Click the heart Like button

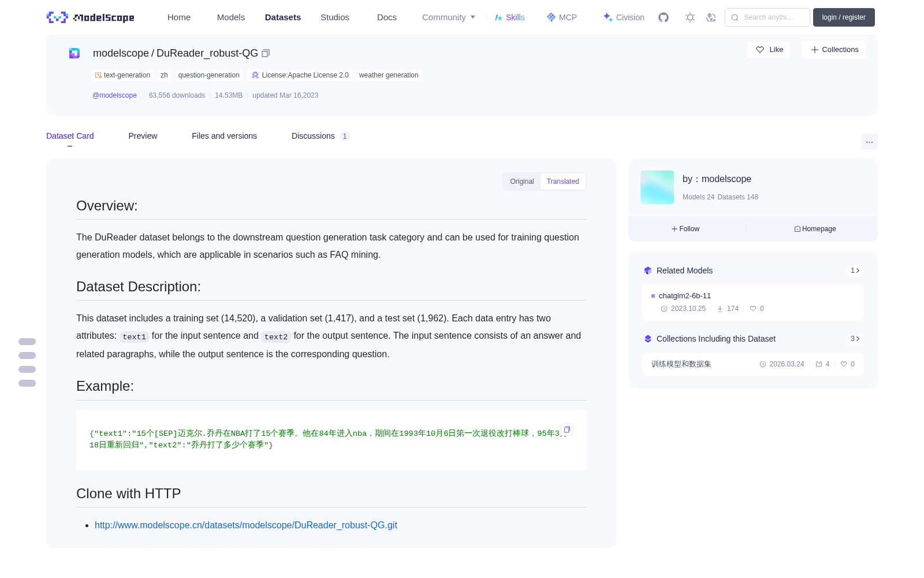(769, 50)
